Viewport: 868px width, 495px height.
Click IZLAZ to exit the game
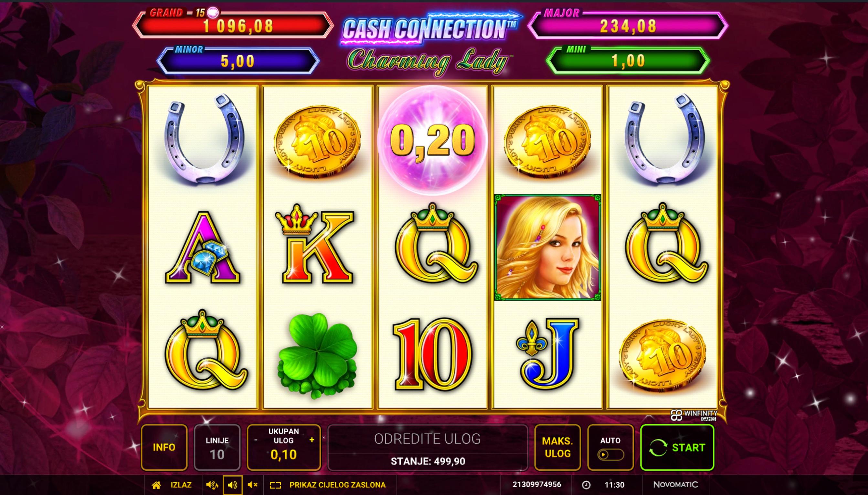click(181, 485)
